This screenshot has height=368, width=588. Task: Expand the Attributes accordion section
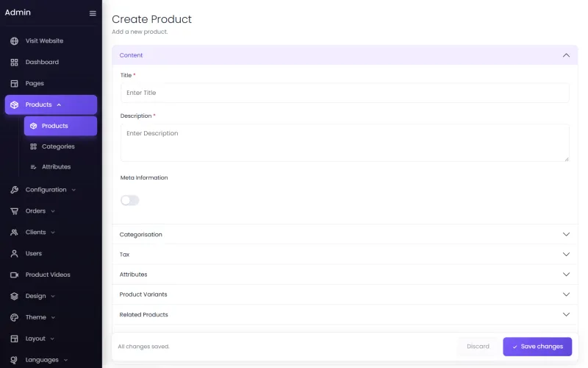point(345,275)
